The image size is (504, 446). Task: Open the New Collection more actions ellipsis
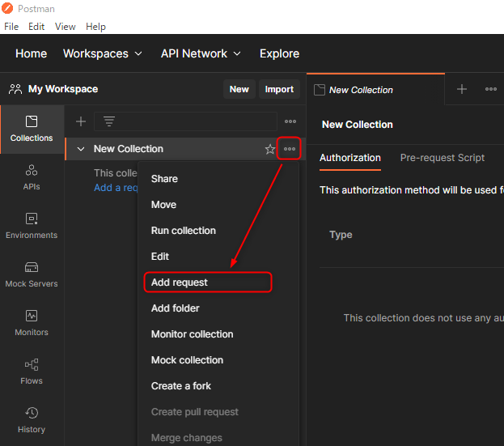tap(290, 149)
